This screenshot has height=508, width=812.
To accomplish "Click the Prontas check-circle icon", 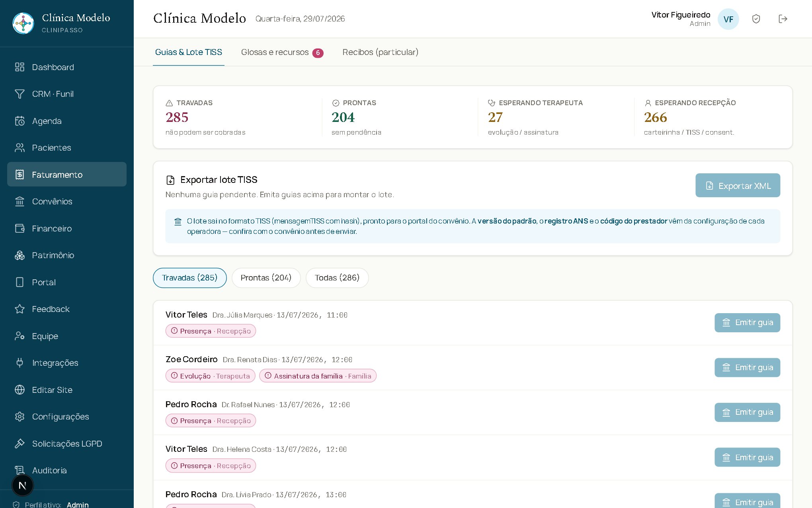I will 336,103.
